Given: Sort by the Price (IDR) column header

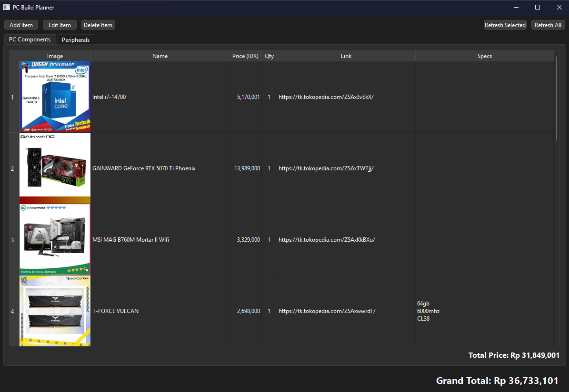Looking at the screenshot, I should tap(245, 56).
